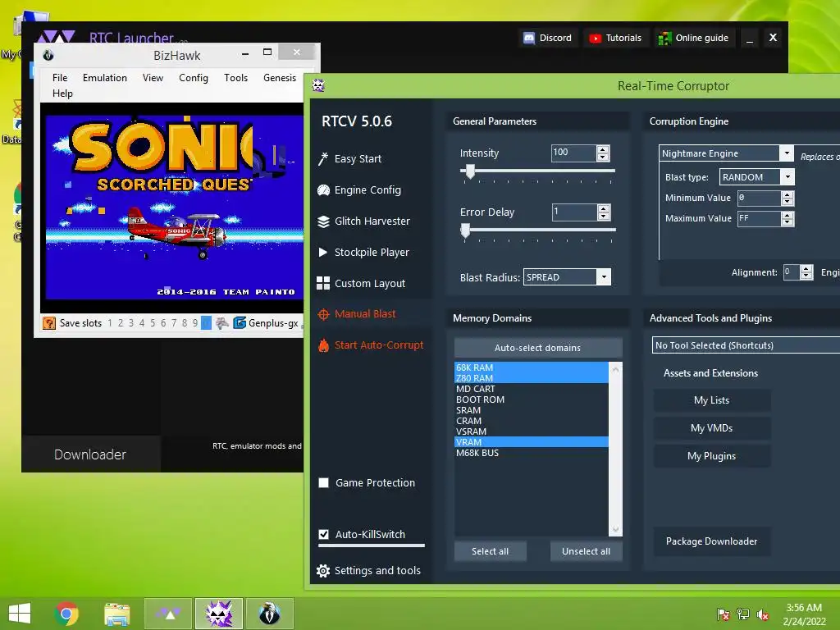
Task: Open Tools menu in BizHawk
Action: tap(235, 78)
